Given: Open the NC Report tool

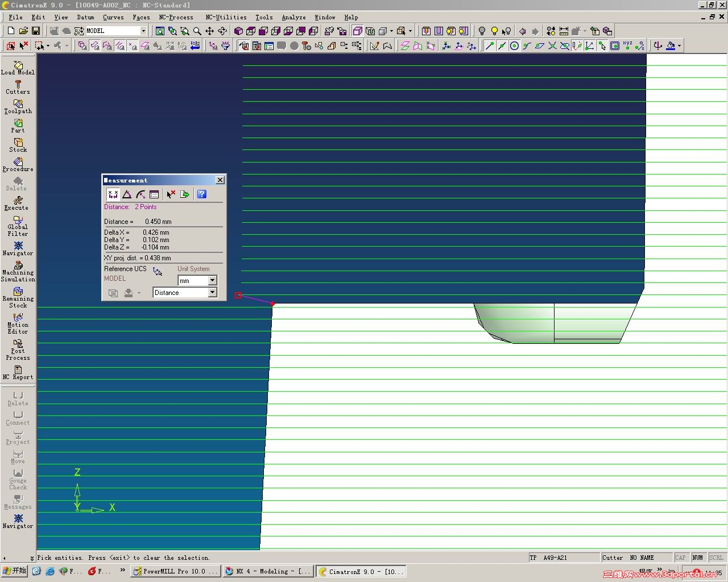Looking at the screenshot, I should point(18,373).
